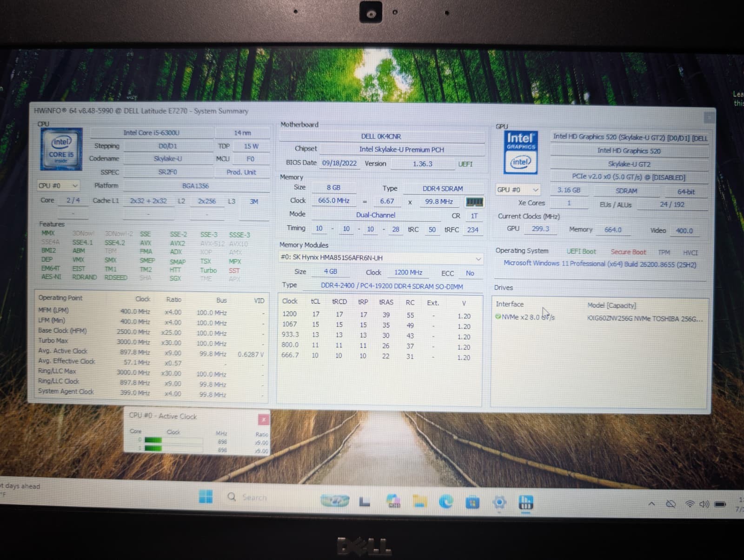Click the SR2F0 SSPEC value
This screenshot has height=560, width=744.
[168, 172]
